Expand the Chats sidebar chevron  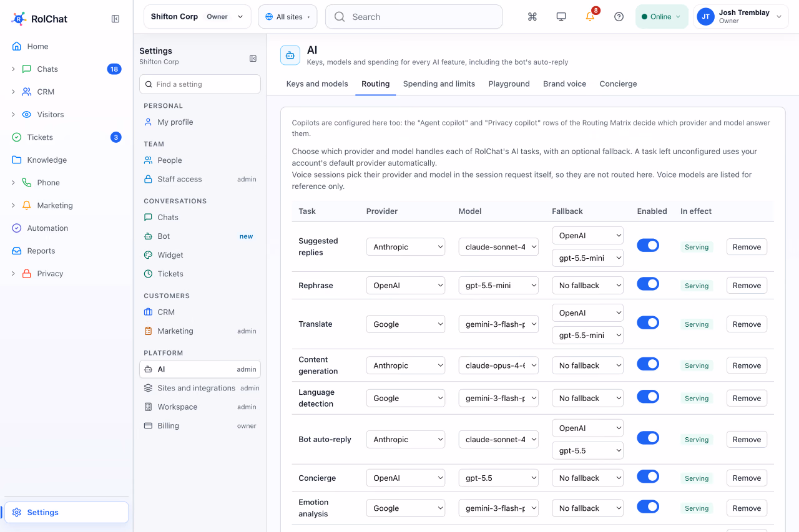tap(13, 69)
